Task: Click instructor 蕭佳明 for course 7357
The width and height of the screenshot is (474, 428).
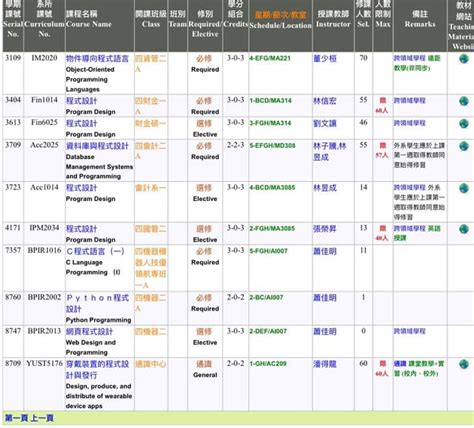Action: click(325, 251)
